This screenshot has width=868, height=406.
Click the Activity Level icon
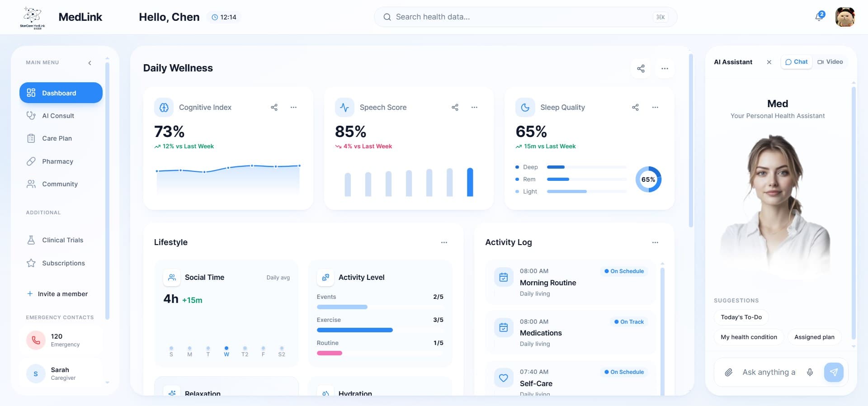(x=325, y=278)
